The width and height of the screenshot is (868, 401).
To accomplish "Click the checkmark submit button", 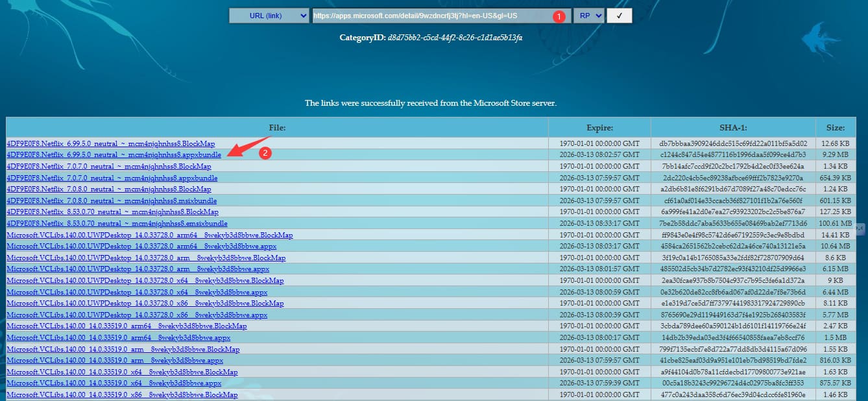I will [x=619, y=16].
